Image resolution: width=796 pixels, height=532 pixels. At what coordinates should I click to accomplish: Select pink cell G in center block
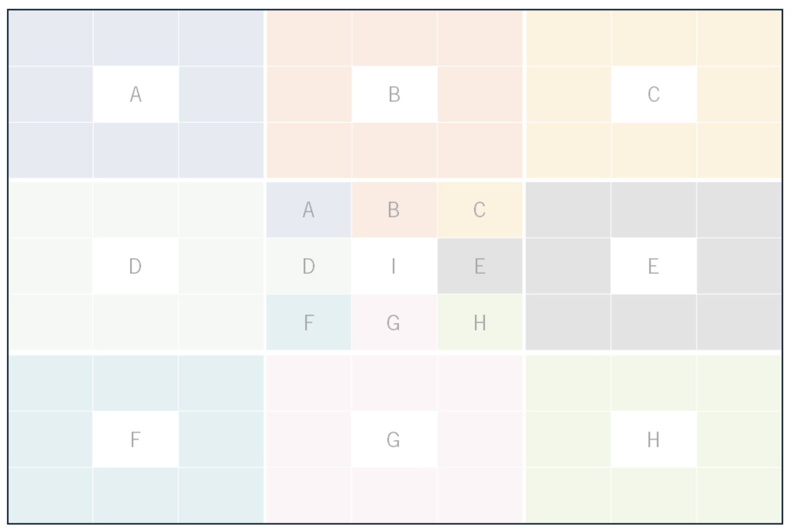(x=394, y=322)
